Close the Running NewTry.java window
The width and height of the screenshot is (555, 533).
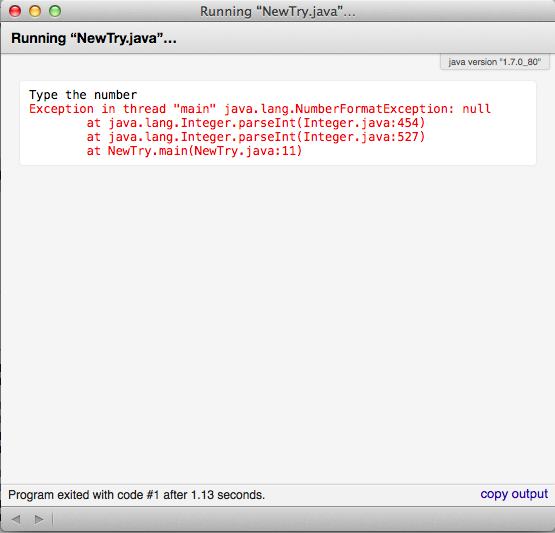(x=15, y=11)
